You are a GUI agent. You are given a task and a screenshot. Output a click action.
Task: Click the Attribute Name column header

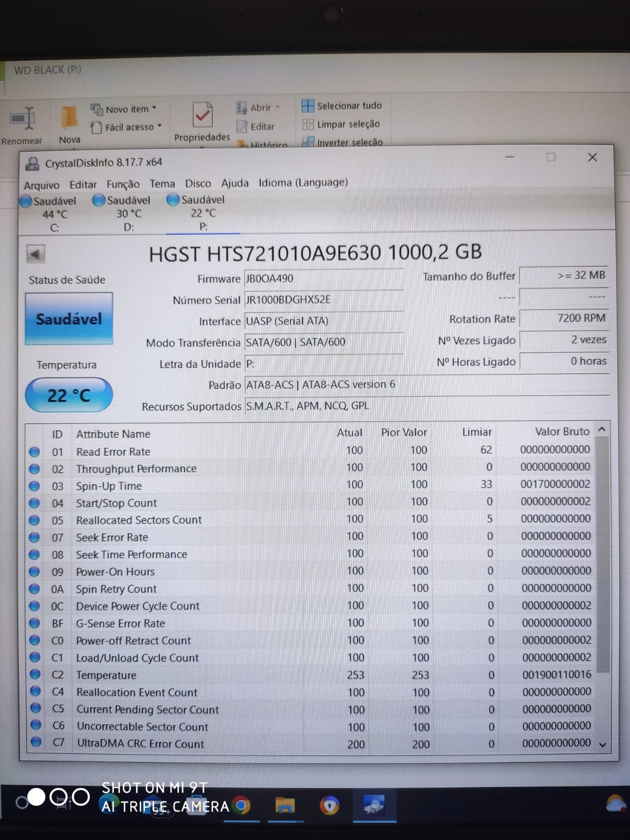coord(113,434)
